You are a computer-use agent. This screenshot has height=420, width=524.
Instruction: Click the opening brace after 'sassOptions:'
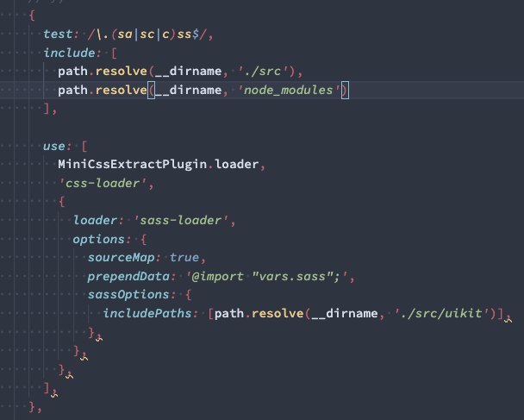point(189,295)
